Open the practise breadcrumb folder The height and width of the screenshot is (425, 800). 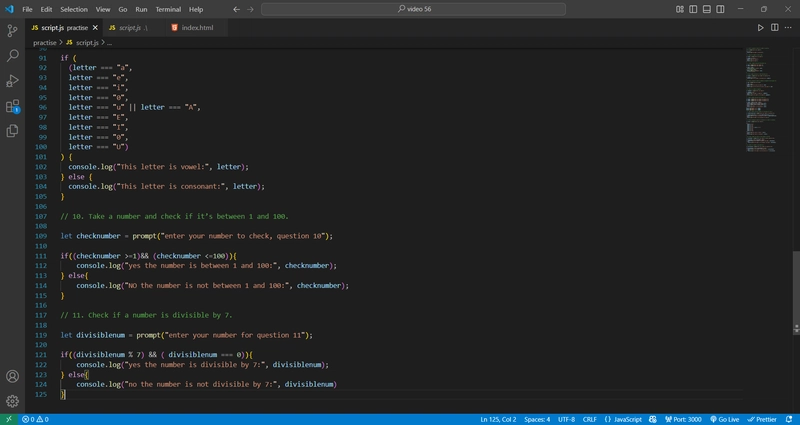click(44, 43)
